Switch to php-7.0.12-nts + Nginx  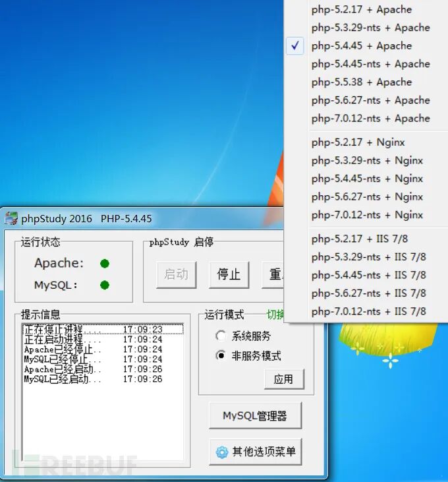coord(366,215)
